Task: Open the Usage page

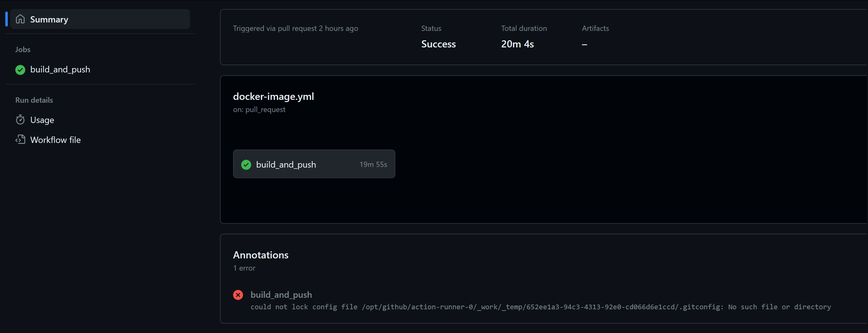Action: 42,120
